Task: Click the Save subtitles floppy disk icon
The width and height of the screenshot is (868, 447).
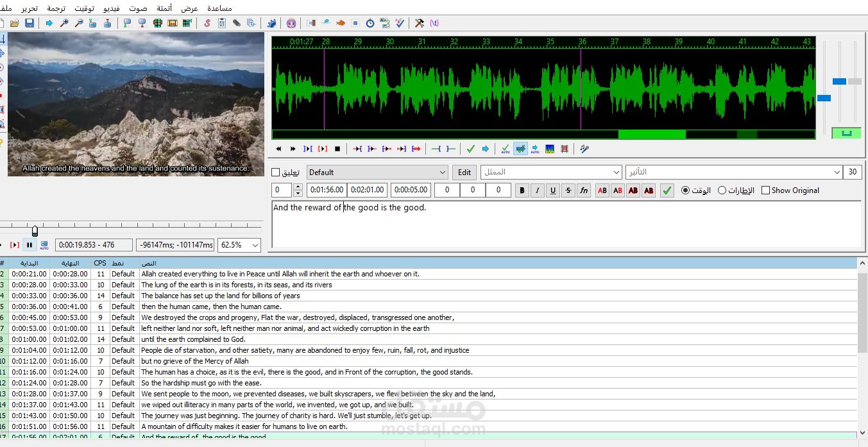Action: click(x=30, y=23)
